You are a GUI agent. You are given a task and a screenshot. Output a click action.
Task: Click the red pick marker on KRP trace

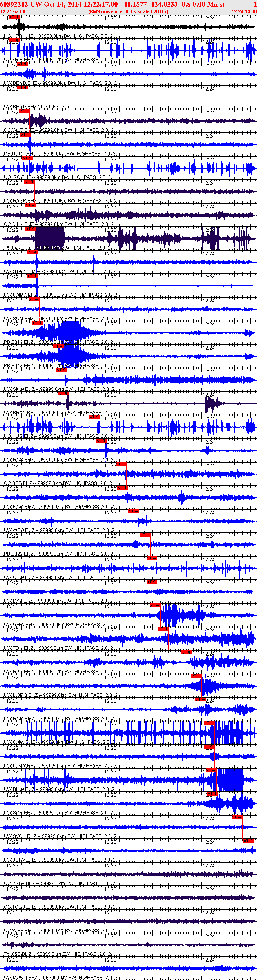14,17
